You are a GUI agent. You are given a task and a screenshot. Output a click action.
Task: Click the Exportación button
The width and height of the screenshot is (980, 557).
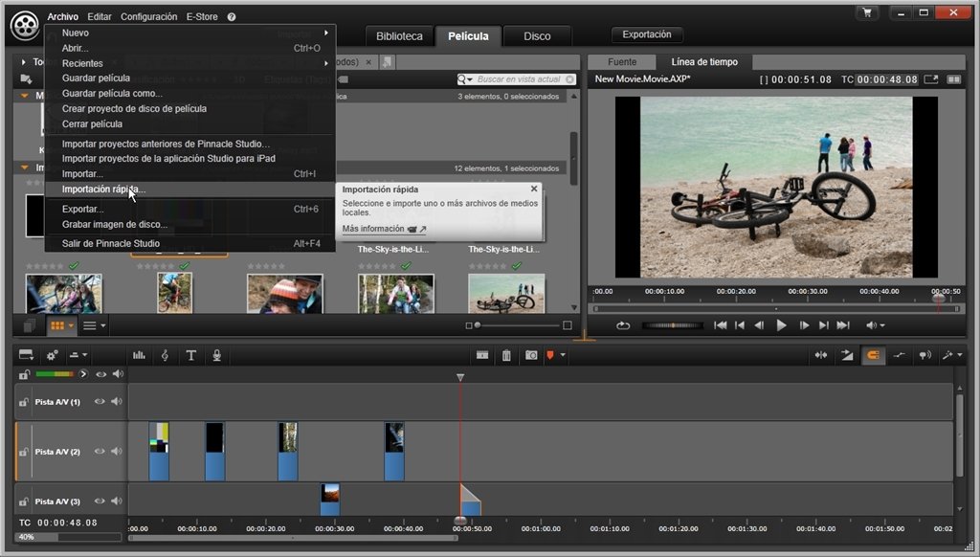[x=647, y=34]
